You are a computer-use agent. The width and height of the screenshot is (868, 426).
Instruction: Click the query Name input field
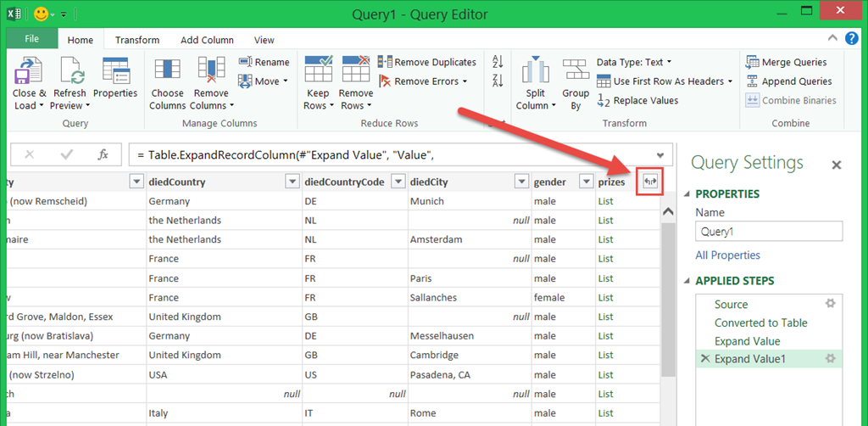(768, 232)
